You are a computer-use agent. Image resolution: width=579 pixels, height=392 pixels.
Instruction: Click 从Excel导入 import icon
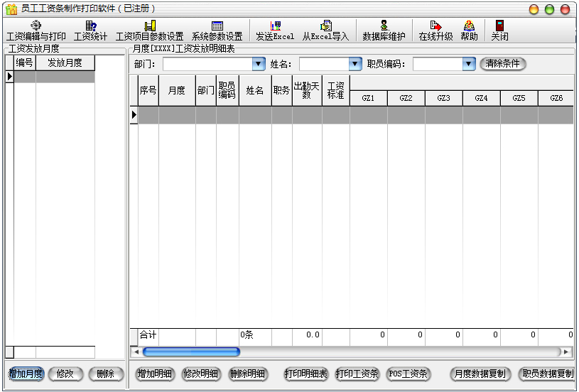(x=325, y=30)
